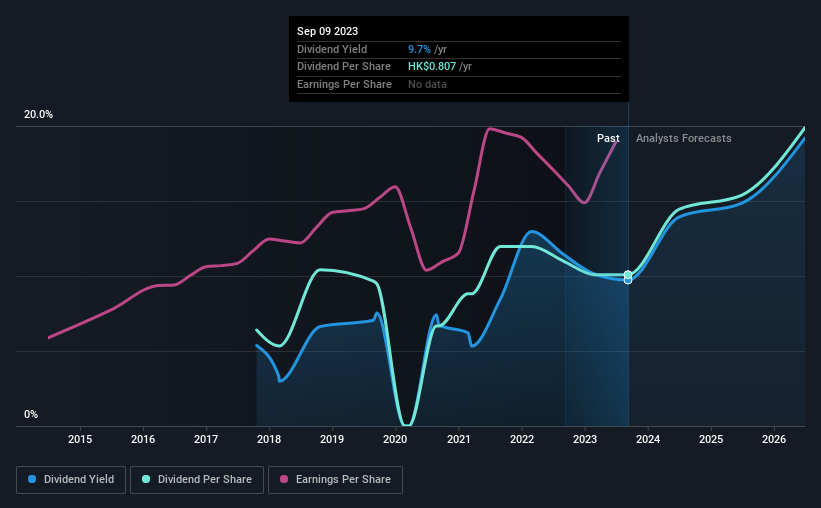Click the blue Dividend Yield legend dot
Viewport: 821px width, 508px height.
click(x=32, y=479)
